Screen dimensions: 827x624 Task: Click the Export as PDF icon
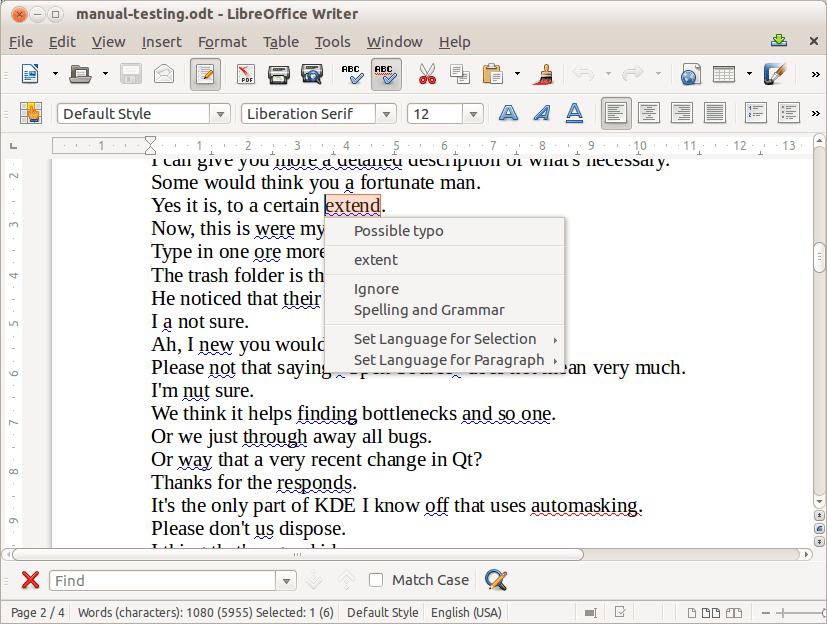click(245, 74)
